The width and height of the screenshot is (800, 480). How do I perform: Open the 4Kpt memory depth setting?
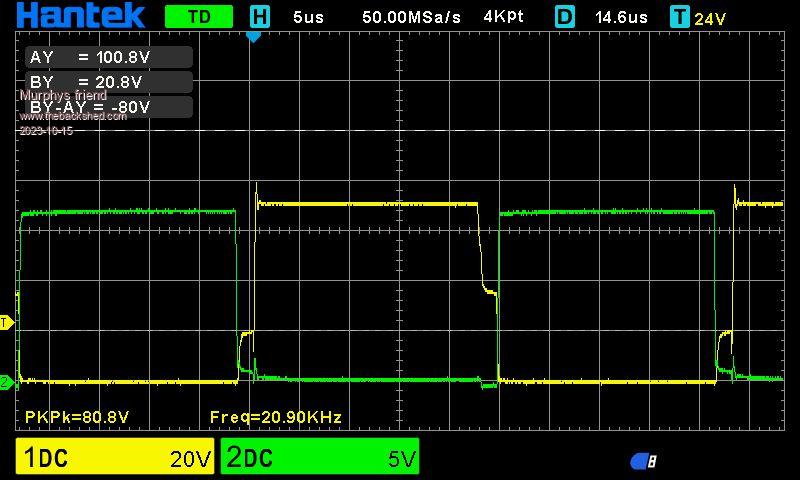pyautogui.click(x=503, y=17)
